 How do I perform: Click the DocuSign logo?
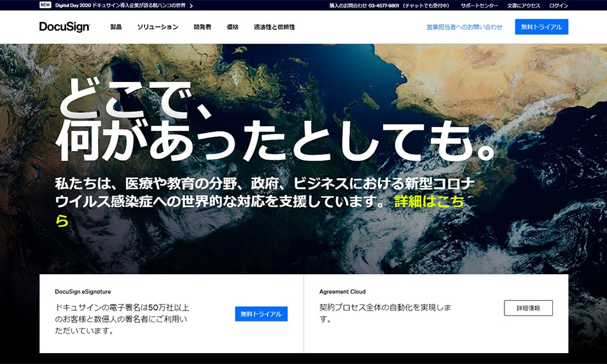(64, 27)
